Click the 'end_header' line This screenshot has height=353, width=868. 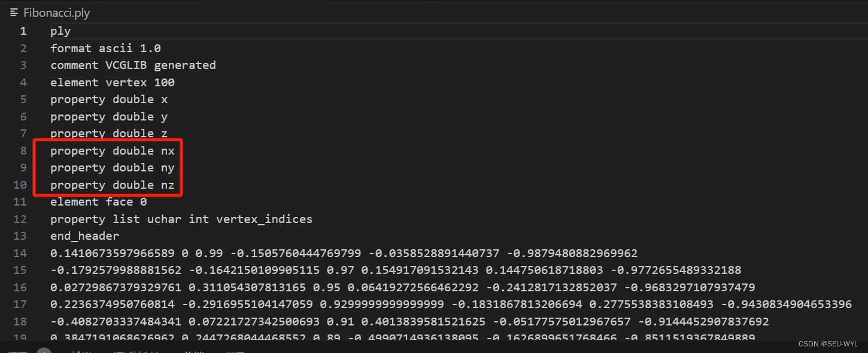click(85, 236)
